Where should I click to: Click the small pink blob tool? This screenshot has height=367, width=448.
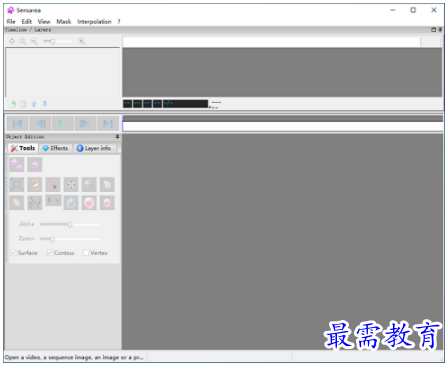click(107, 203)
